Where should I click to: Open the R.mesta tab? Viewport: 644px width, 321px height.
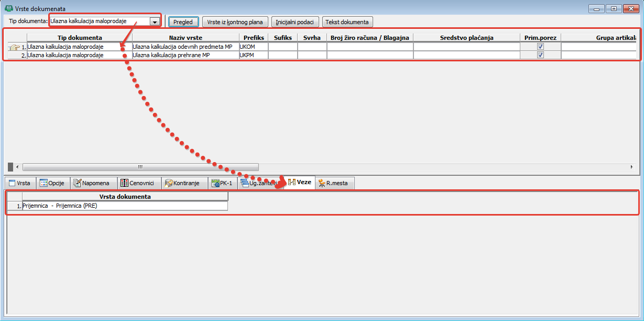(335, 183)
